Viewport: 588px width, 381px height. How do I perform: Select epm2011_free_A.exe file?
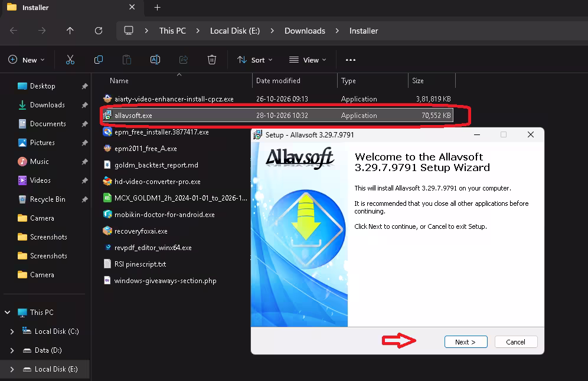(145, 149)
